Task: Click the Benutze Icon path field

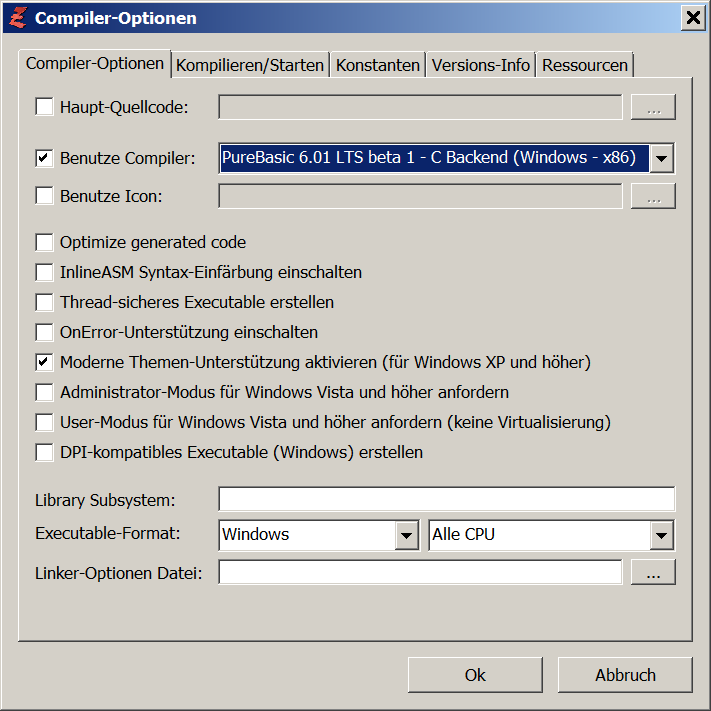Action: coord(420,196)
